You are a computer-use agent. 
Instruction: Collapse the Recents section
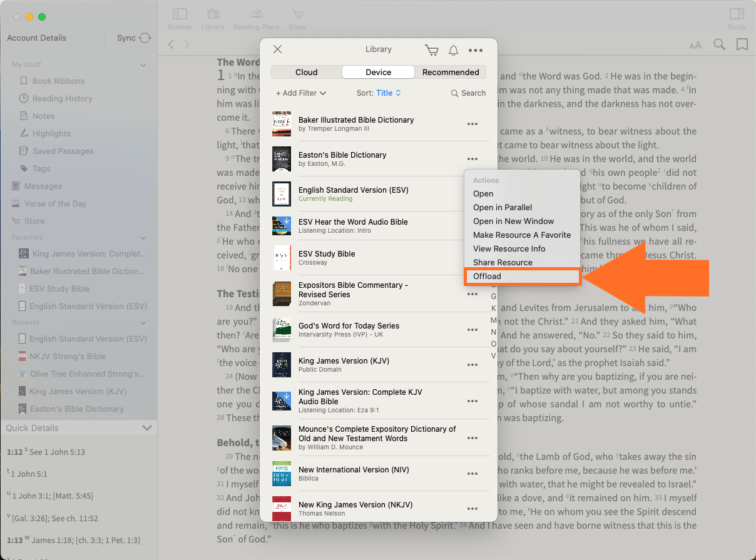coord(143,323)
